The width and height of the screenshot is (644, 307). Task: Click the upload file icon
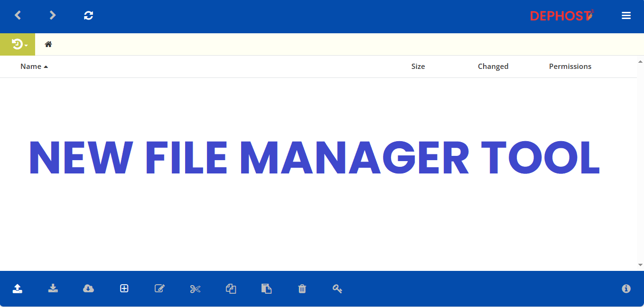[x=18, y=288]
